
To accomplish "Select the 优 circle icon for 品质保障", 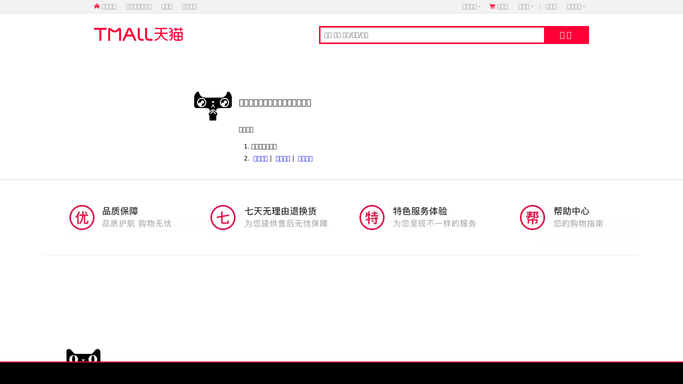I will (82, 217).
